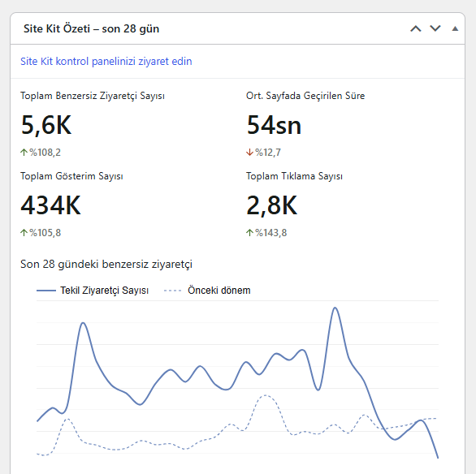Collapse the Site Kit Özeti panel
This screenshot has height=474, width=476.
click(x=455, y=28)
